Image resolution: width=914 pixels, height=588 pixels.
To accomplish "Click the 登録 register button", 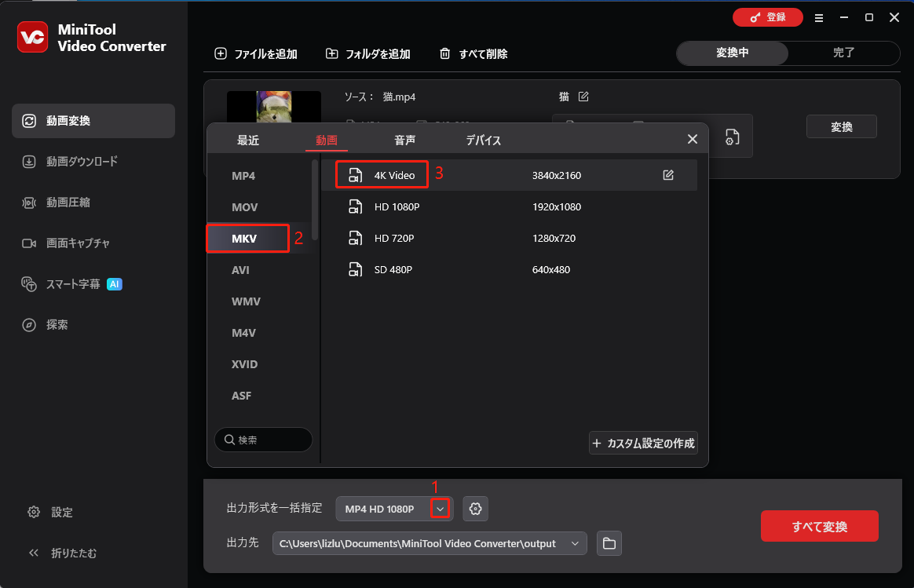I will point(767,16).
